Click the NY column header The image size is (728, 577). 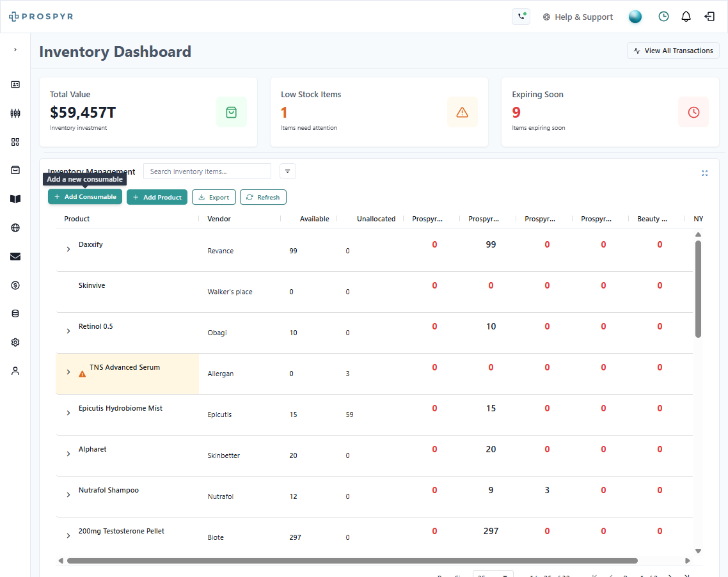pyautogui.click(x=699, y=219)
